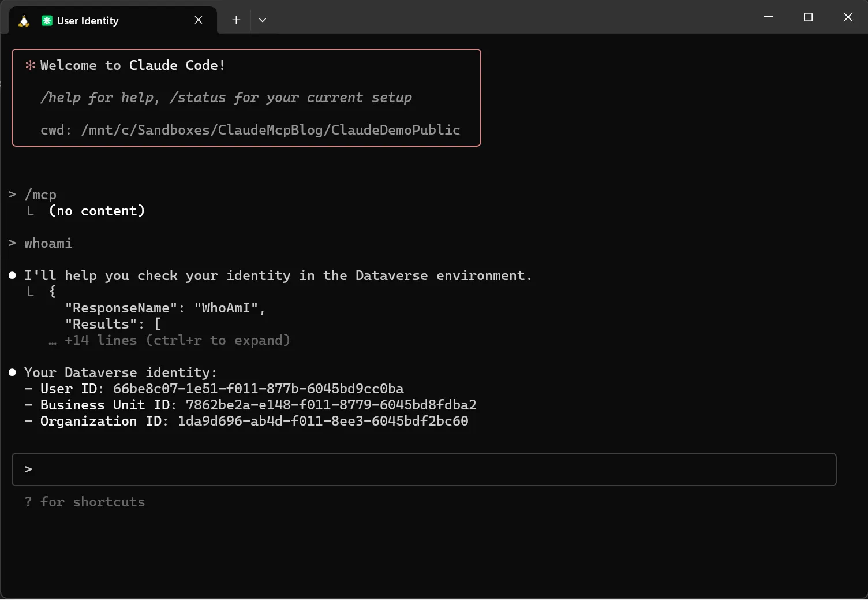
Task: Select the User Identity tab
Action: [x=113, y=21]
